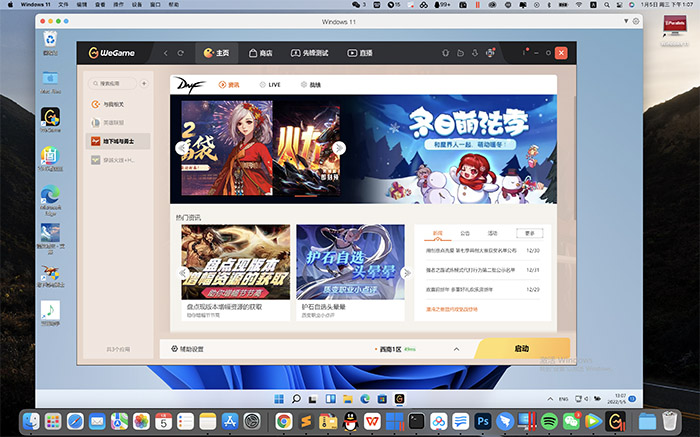The image size is (700, 437).
Task: Switch to the 助手 tab next to LIVE
Action: click(311, 85)
